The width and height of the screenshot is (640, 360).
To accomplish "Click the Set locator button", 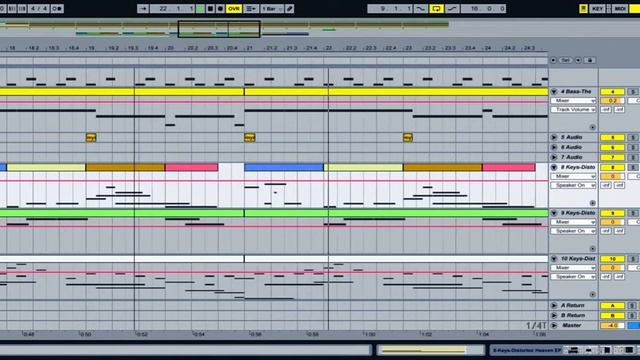I will click(x=566, y=60).
